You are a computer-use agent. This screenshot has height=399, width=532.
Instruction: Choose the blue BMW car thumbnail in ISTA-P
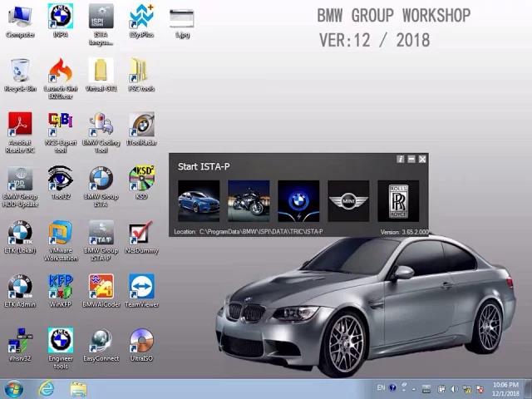[x=199, y=201]
